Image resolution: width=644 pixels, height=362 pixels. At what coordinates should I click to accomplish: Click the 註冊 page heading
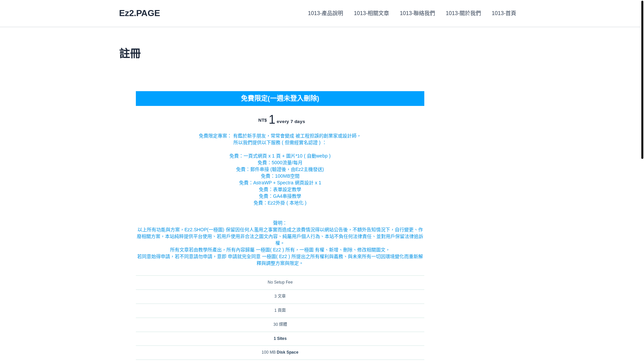click(130, 54)
